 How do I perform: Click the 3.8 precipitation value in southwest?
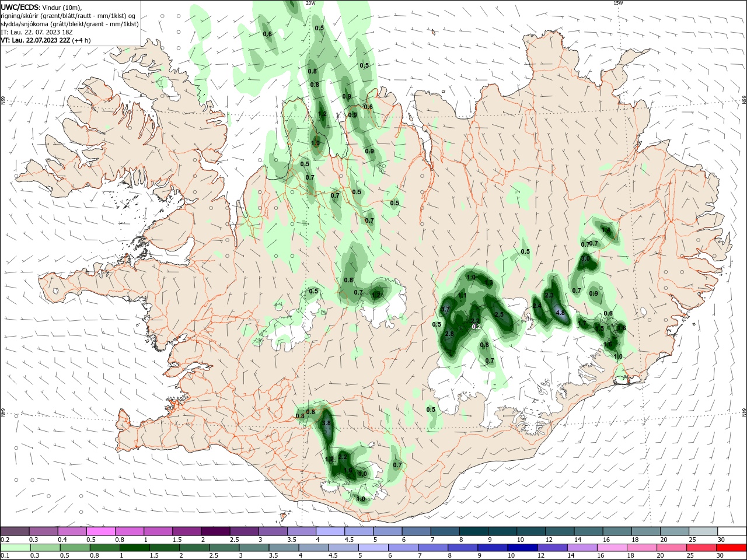click(326, 423)
